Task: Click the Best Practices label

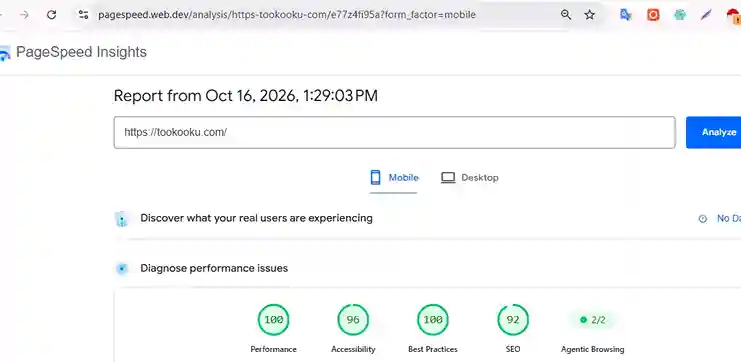Action: click(432, 350)
